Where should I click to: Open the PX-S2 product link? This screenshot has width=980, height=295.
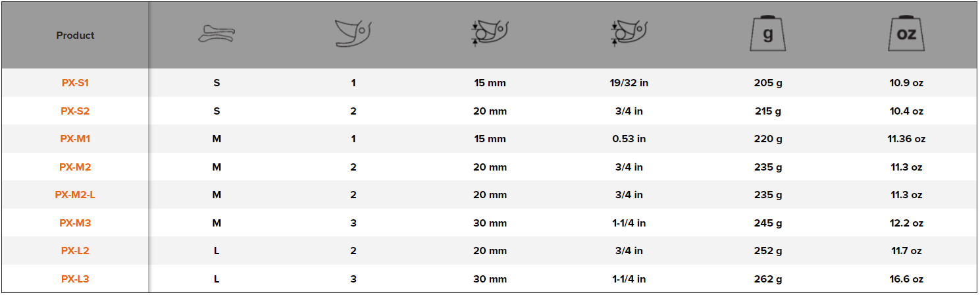click(75, 111)
